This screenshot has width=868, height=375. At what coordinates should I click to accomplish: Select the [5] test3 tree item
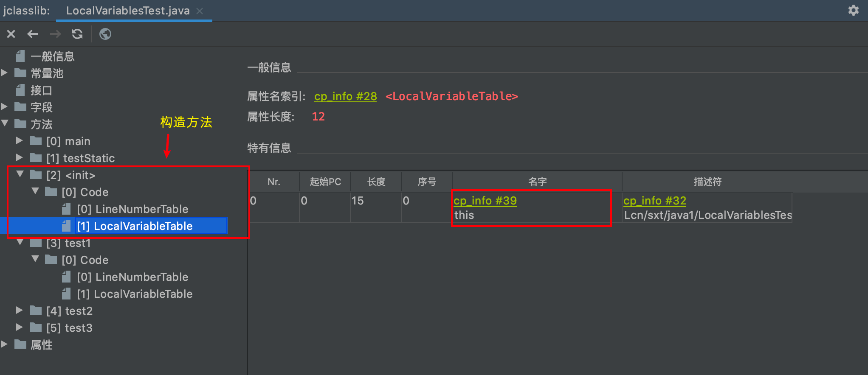click(x=70, y=327)
